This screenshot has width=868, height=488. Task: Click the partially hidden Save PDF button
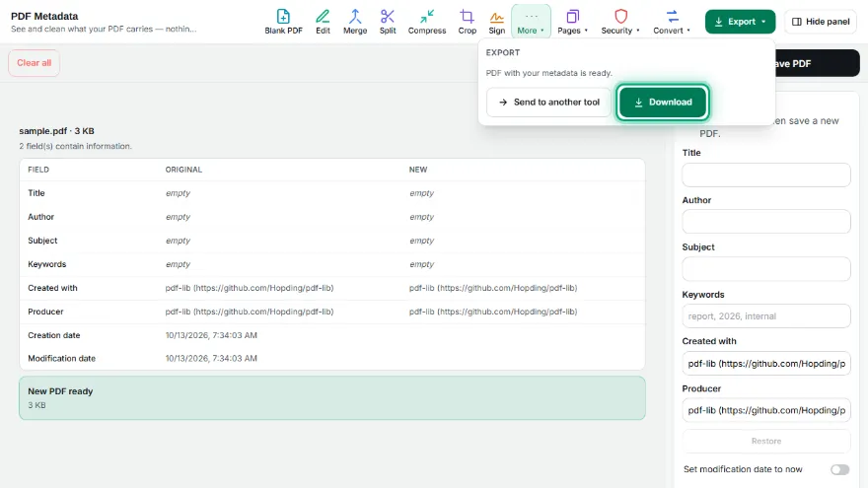point(818,64)
